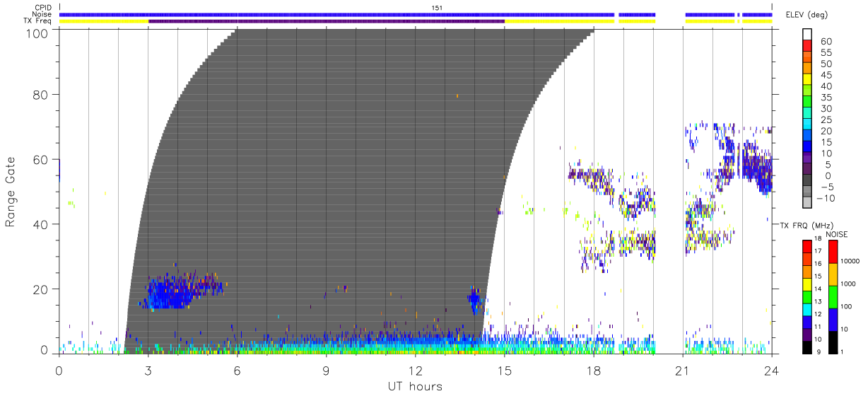Click the 3 tick on UT hours axis
The height and width of the screenshot is (401, 868).
pyautogui.click(x=148, y=370)
